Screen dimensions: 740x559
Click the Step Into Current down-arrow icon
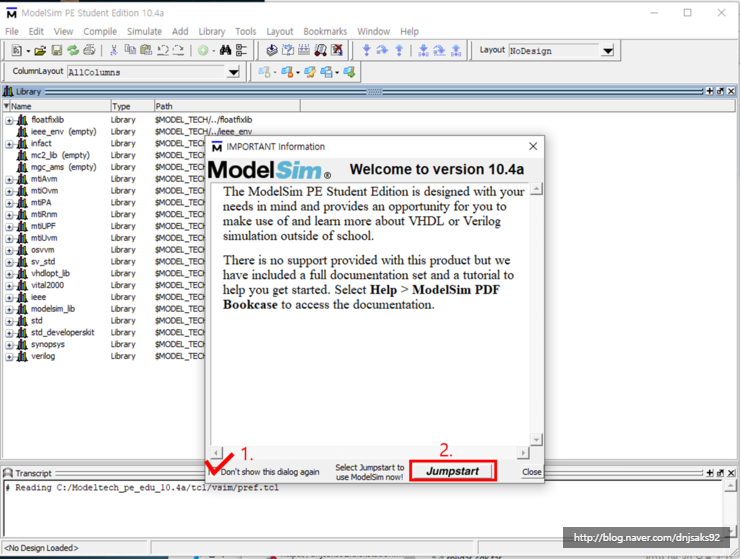point(423,50)
